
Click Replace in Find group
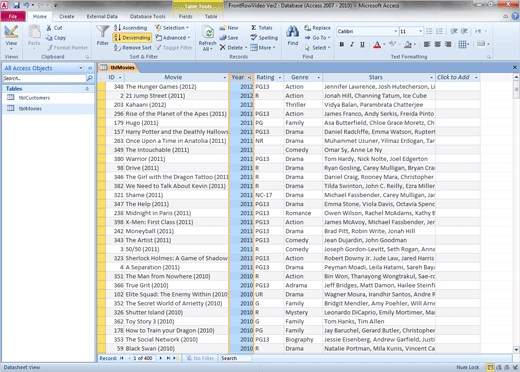[x=317, y=28]
